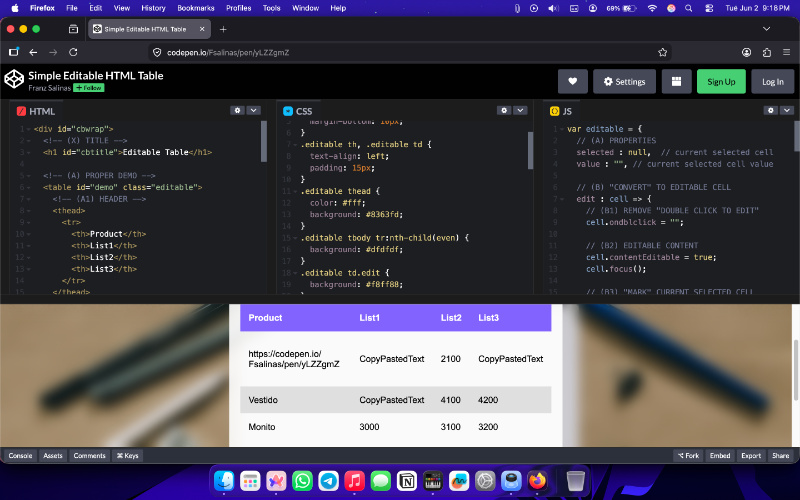
Task: Open the Share button
Action: [x=780, y=456]
